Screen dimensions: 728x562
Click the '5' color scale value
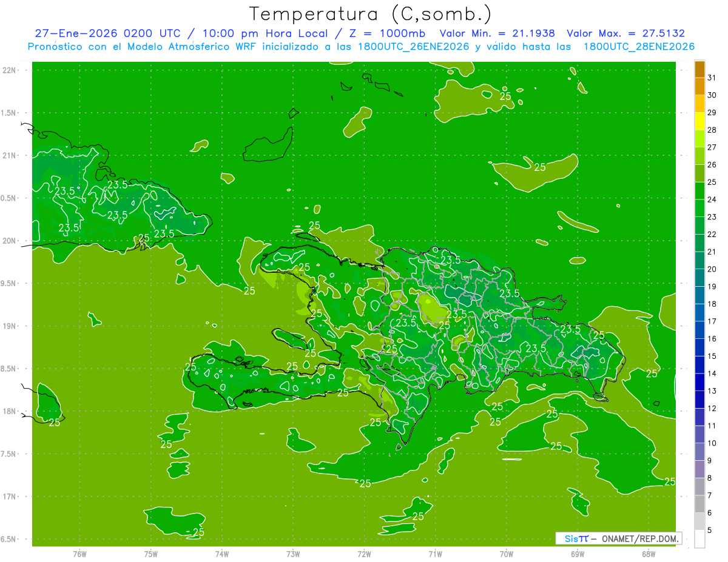pos(710,530)
